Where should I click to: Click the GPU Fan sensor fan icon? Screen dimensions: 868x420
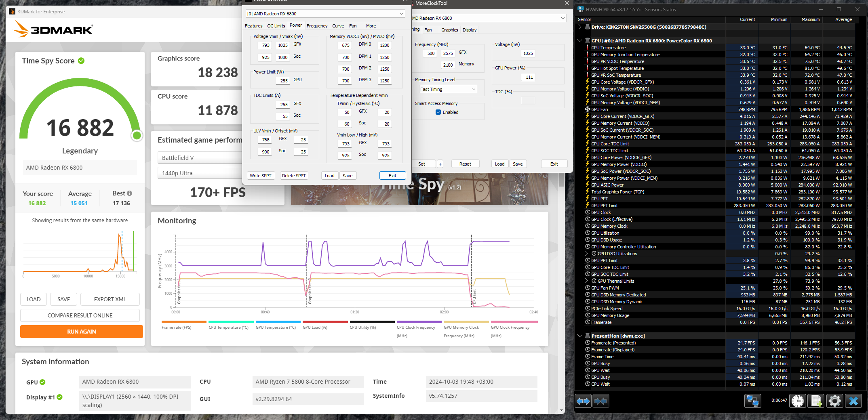tap(588, 109)
